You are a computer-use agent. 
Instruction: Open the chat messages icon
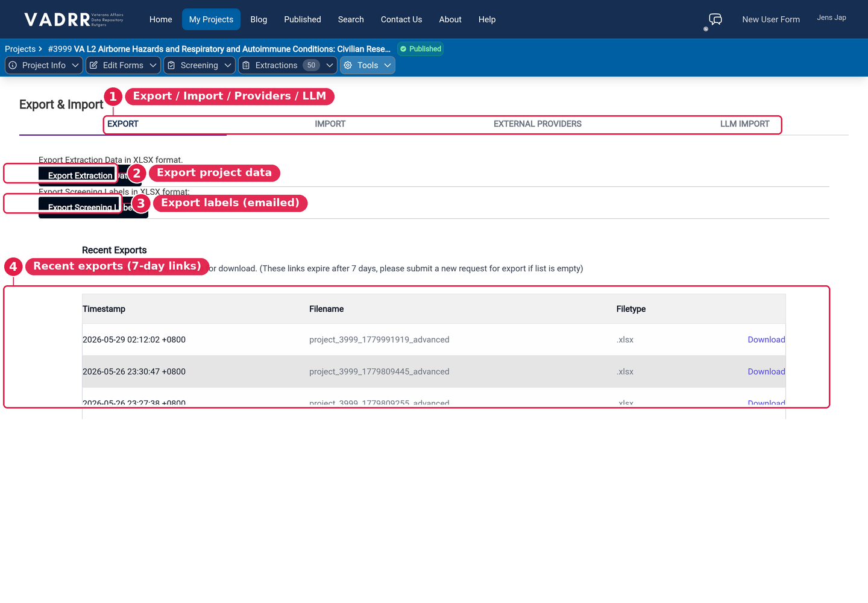pyautogui.click(x=715, y=19)
